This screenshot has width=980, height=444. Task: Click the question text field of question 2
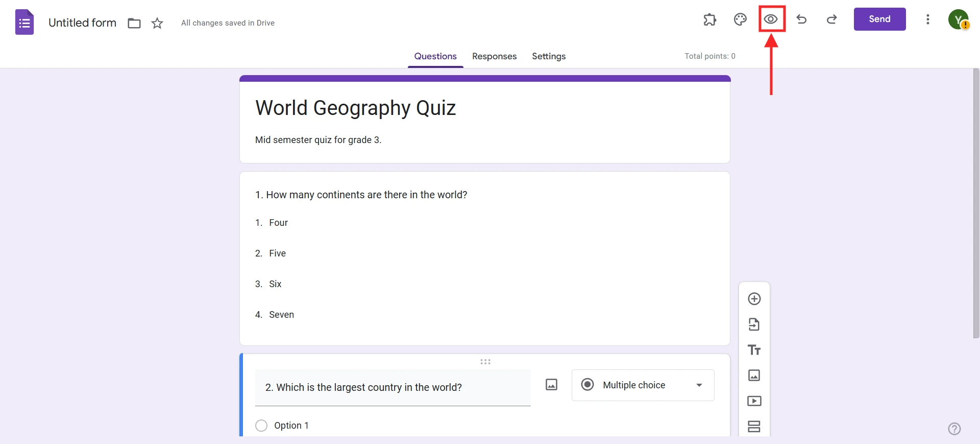(393, 388)
